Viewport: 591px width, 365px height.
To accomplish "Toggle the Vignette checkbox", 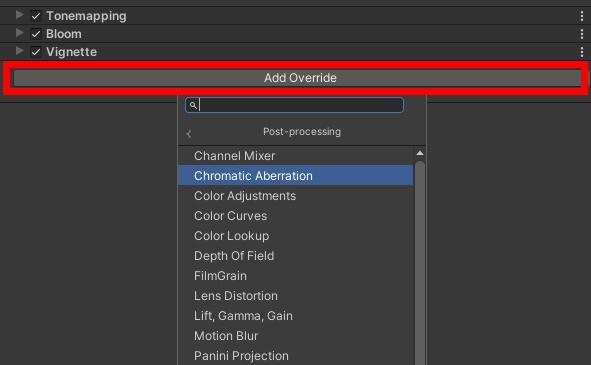I will pyautogui.click(x=36, y=52).
